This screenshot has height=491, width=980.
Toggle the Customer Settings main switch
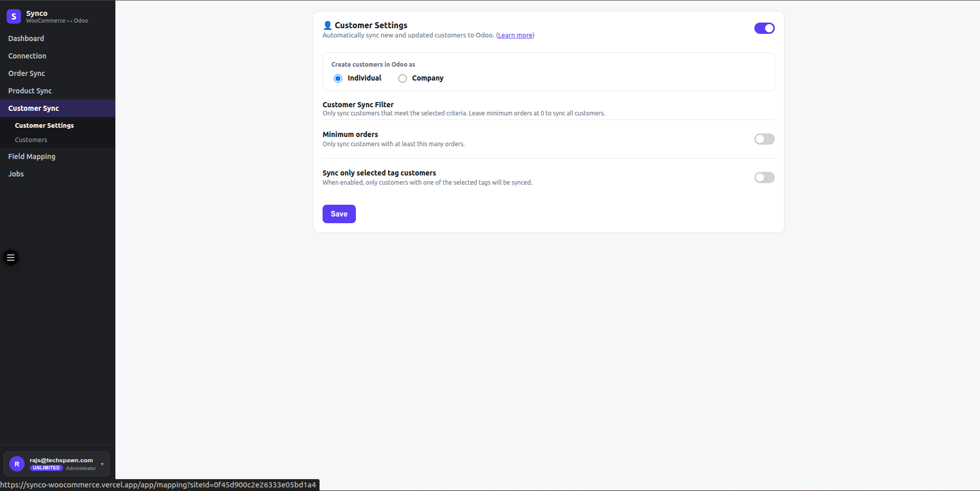point(764,28)
